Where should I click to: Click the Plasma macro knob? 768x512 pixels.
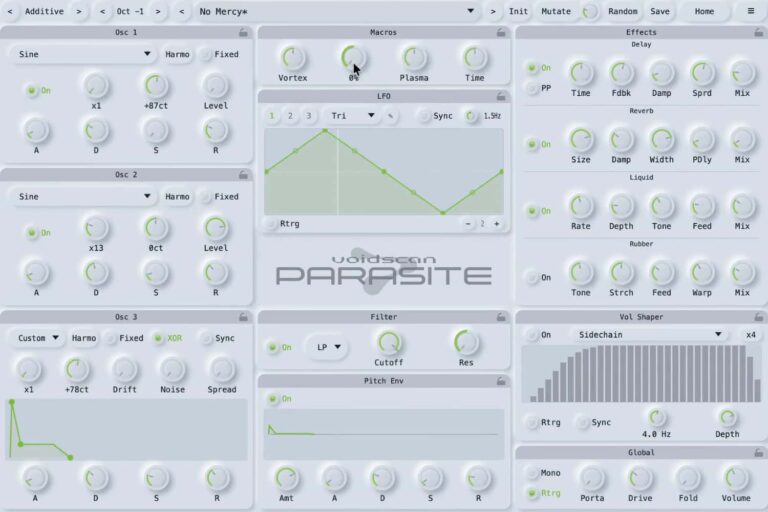[x=414, y=58]
